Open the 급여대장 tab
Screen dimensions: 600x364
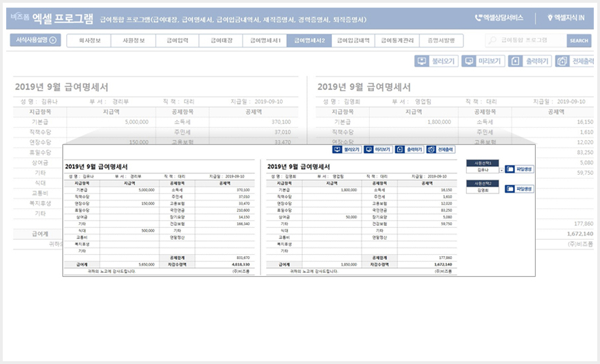(221, 41)
